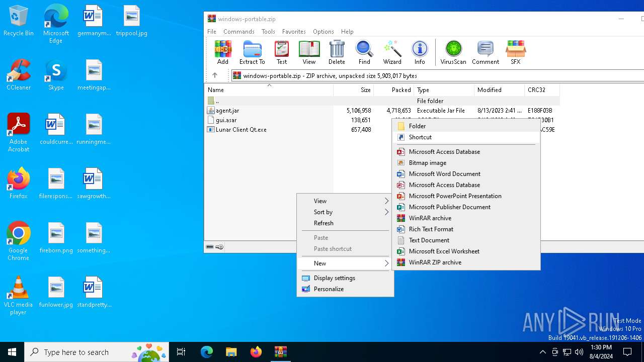Go up one folder level arrow

[215, 75]
